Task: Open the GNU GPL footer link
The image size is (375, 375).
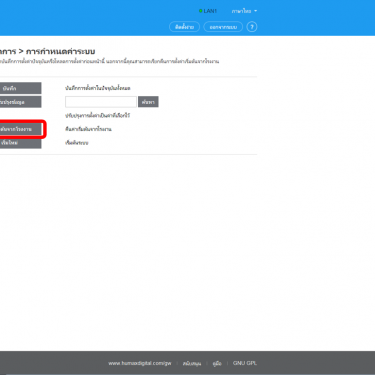Action: click(x=245, y=363)
